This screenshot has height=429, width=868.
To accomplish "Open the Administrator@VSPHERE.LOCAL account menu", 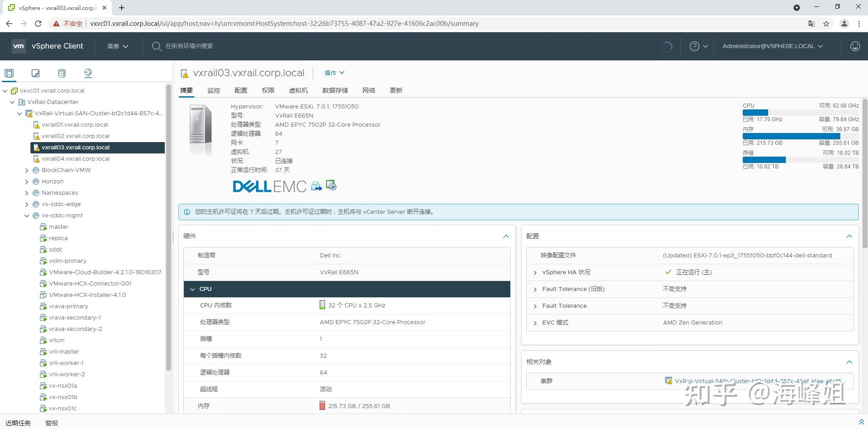I will coord(771,46).
